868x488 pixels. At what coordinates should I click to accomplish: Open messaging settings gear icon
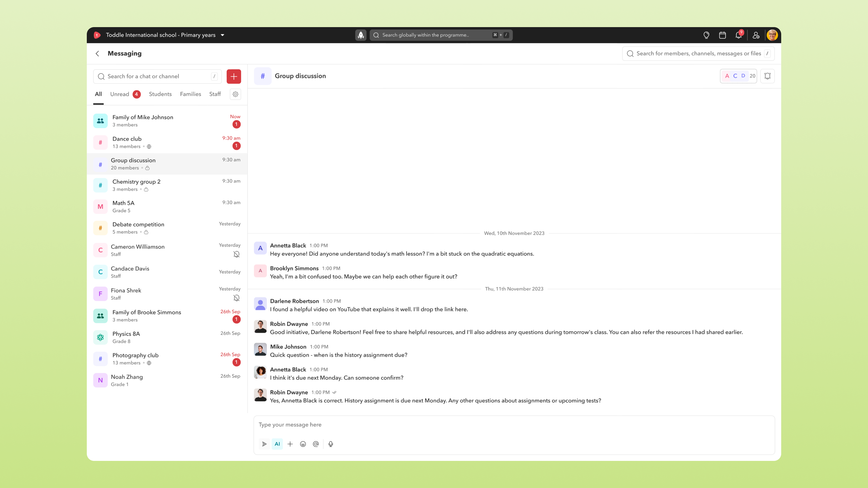[235, 94]
